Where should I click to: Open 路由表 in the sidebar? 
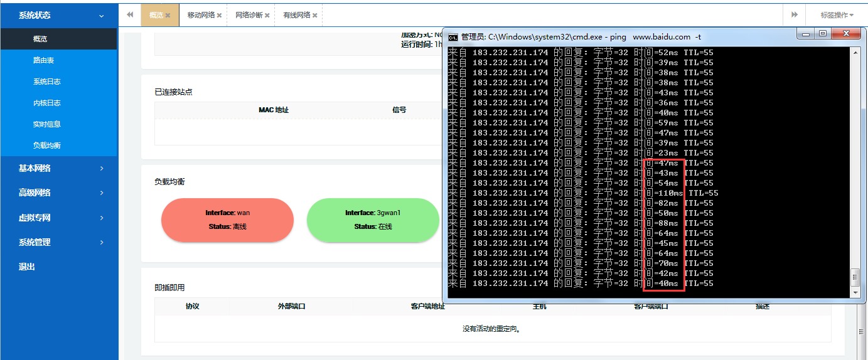(x=43, y=60)
